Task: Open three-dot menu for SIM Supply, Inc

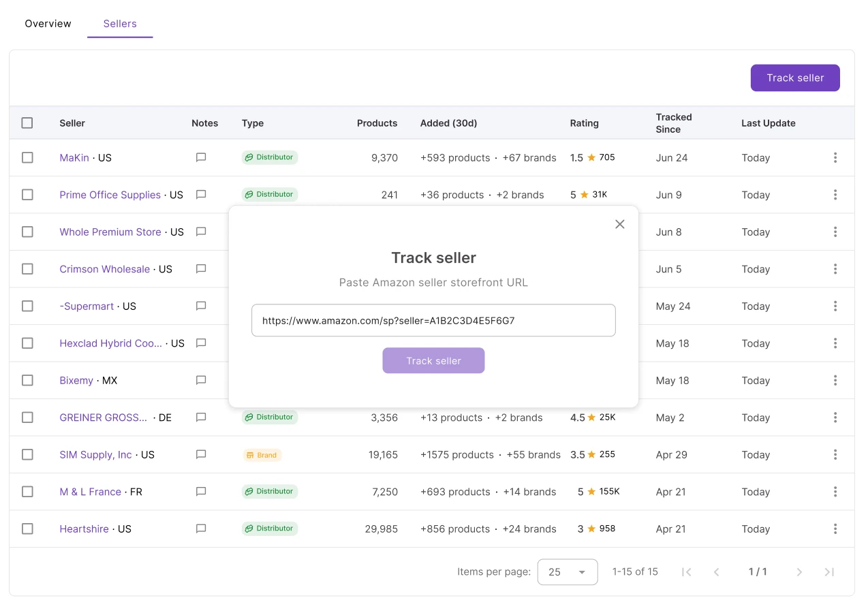Action: click(835, 454)
